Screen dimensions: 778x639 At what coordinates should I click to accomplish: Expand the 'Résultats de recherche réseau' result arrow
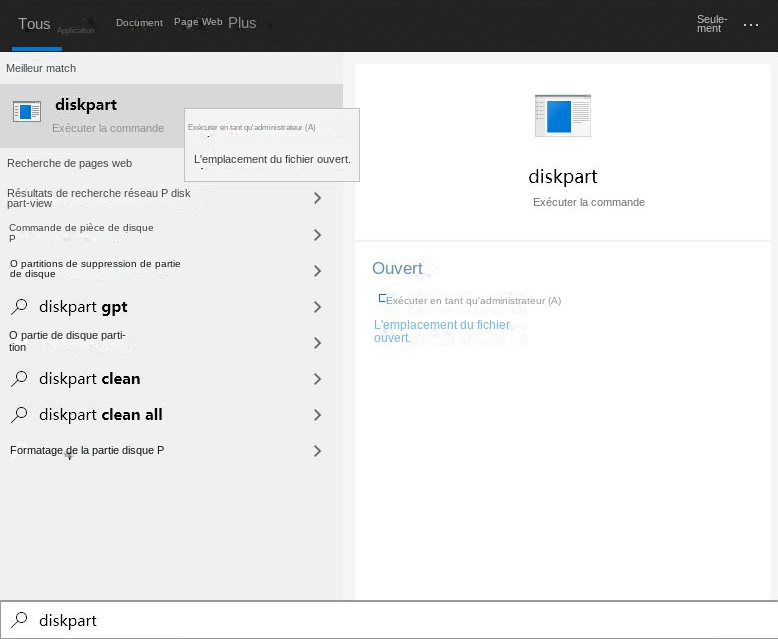click(x=317, y=198)
